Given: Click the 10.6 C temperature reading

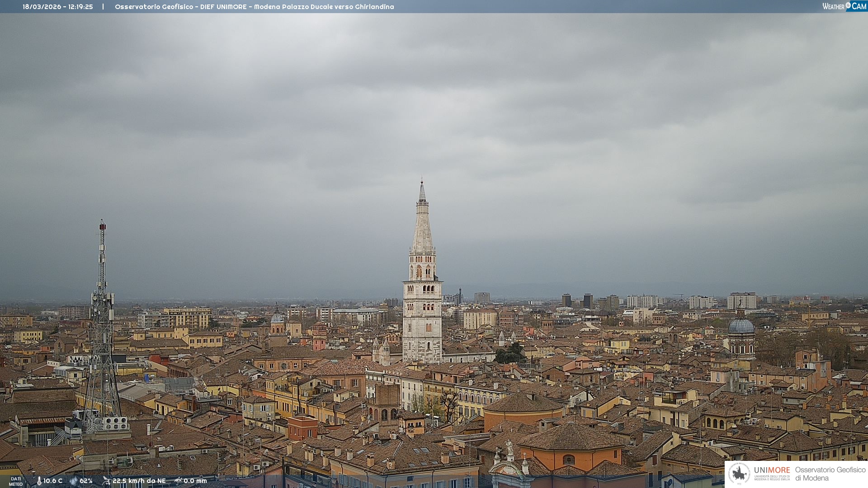Looking at the screenshot, I should pos(53,481).
